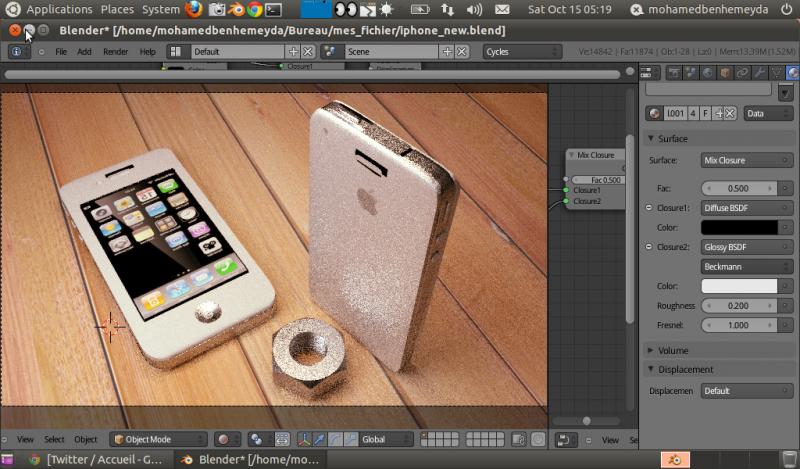Collapse the Mix Closure node triangle
The image size is (800, 469).
click(x=571, y=155)
